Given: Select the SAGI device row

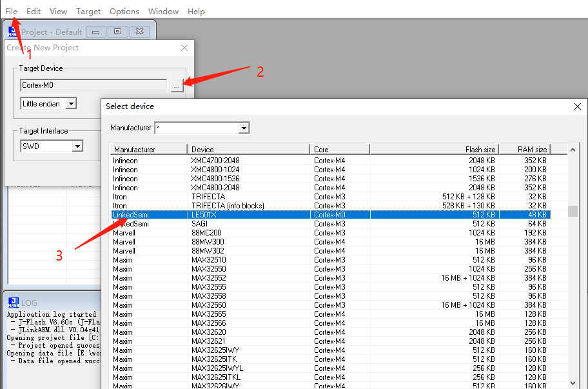Looking at the screenshot, I should tap(331, 224).
